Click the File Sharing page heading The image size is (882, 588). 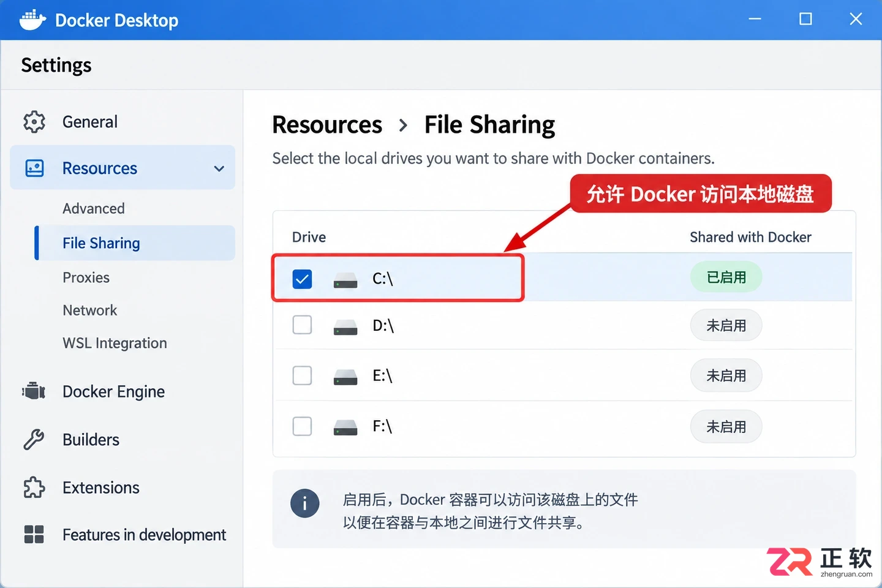490,125
